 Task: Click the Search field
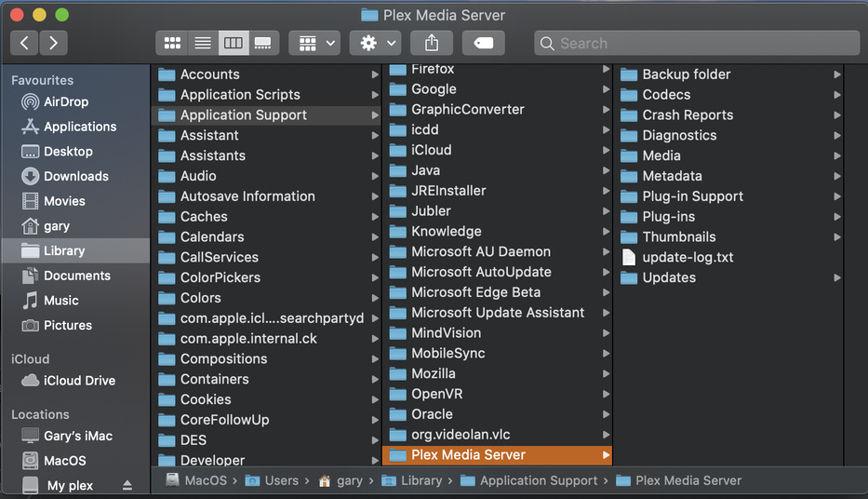[698, 43]
